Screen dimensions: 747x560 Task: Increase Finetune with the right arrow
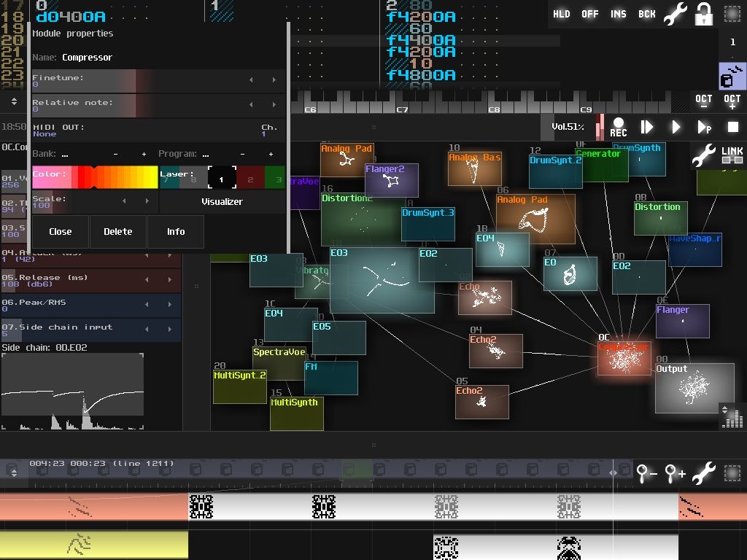click(x=274, y=80)
